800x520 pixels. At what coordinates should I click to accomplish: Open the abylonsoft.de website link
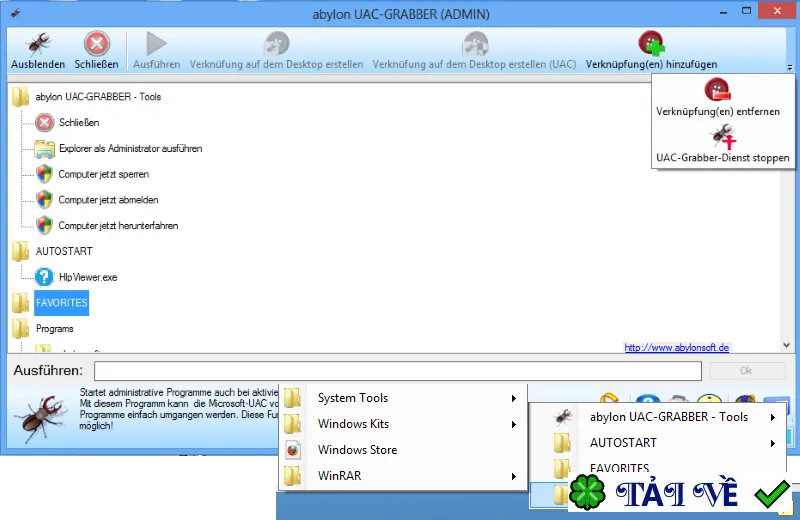tap(677, 348)
